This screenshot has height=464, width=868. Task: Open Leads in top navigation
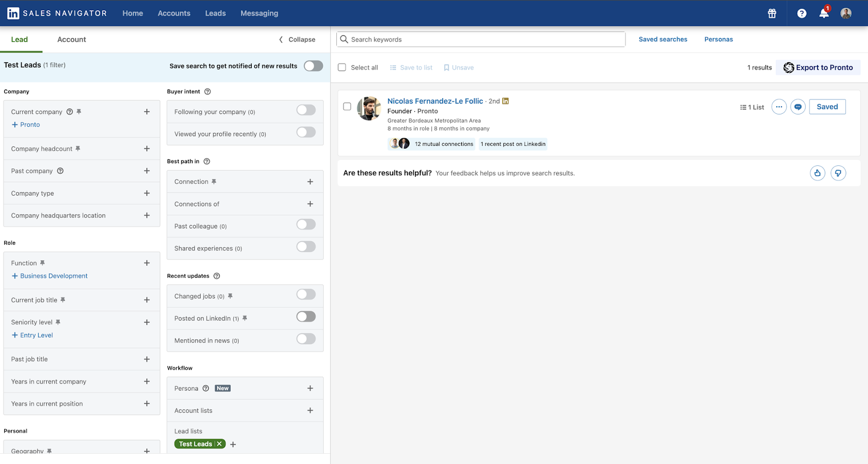(215, 13)
